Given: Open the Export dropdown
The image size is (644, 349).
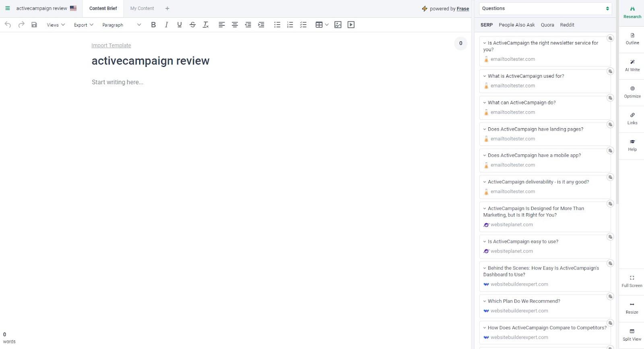Looking at the screenshot, I should [x=83, y=25].
